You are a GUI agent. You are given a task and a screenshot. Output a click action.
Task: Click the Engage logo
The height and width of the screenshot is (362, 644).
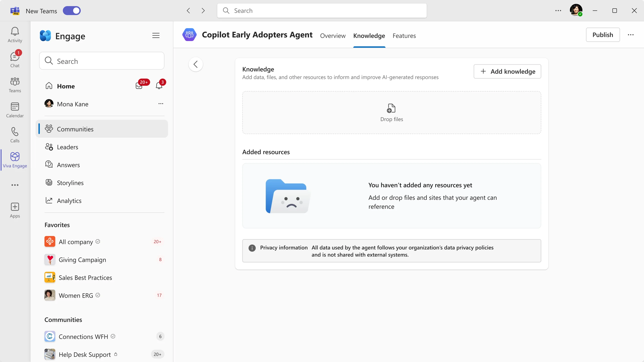click(x=45, y=36)
